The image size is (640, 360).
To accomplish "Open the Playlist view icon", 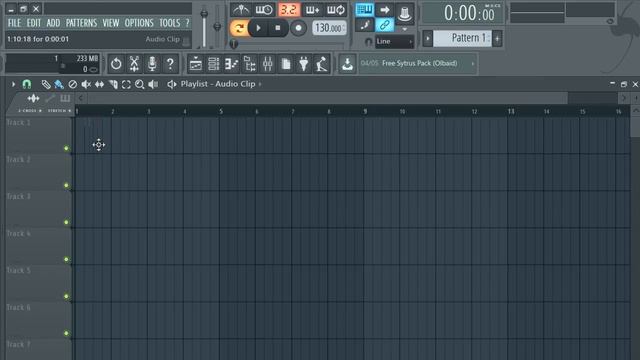I will (x=196, y=64).
